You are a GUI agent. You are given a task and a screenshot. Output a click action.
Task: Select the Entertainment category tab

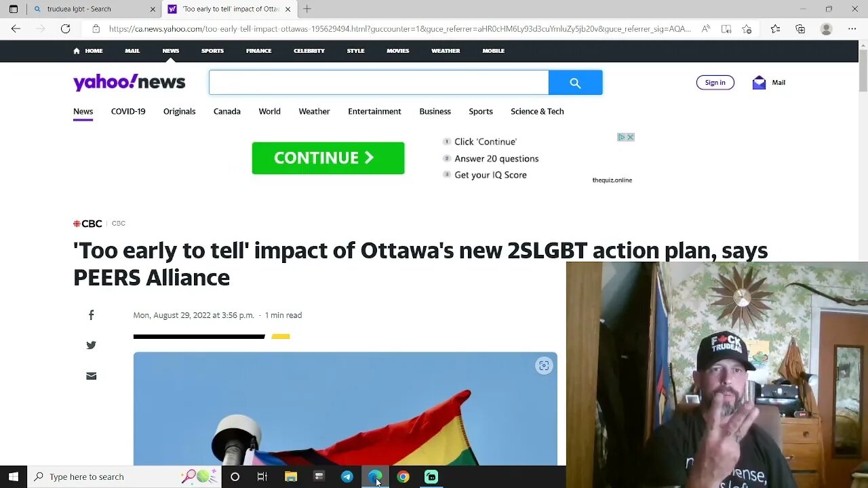(374, 111)
